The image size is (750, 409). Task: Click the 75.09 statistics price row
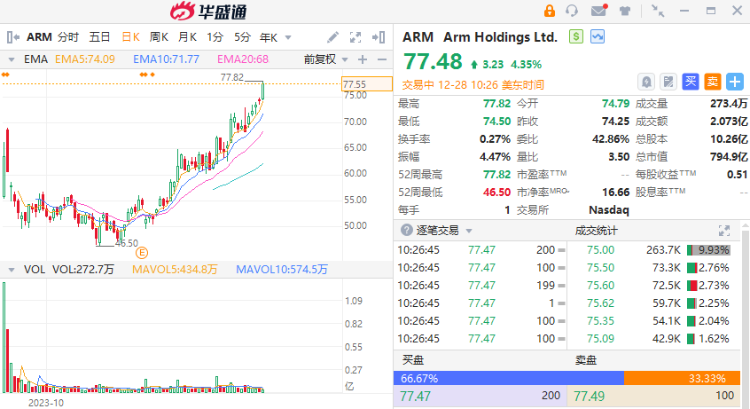[651, 339]
